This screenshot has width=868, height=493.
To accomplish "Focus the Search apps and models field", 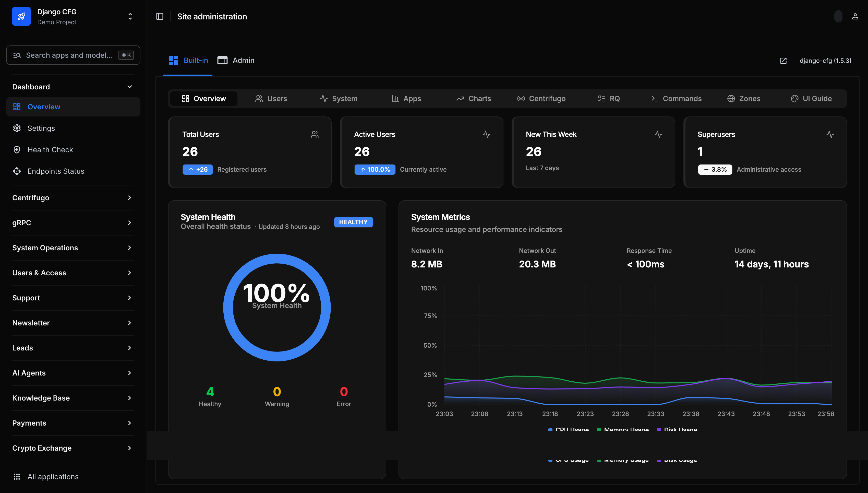I will point(69,55).
